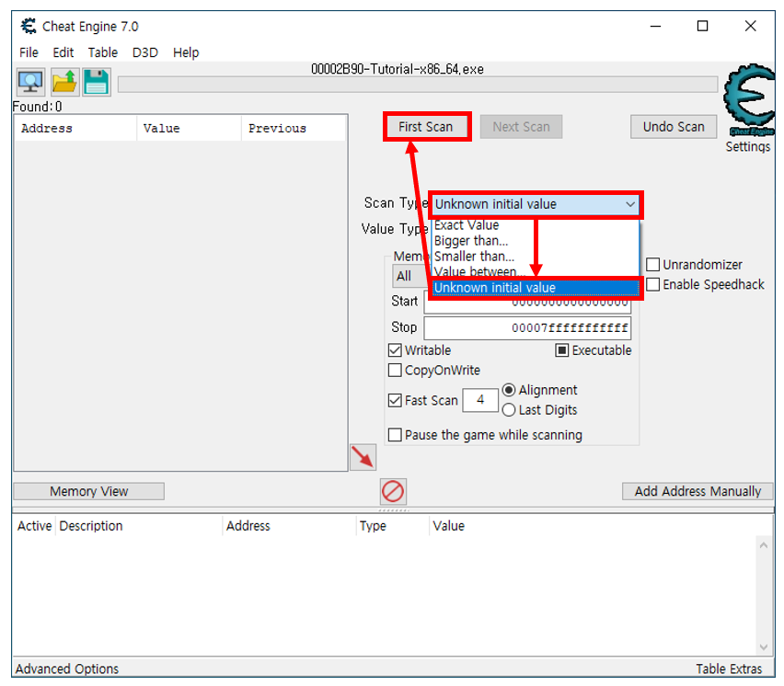
Task: Select Unknown initial value list option
Action: point(535,288)
